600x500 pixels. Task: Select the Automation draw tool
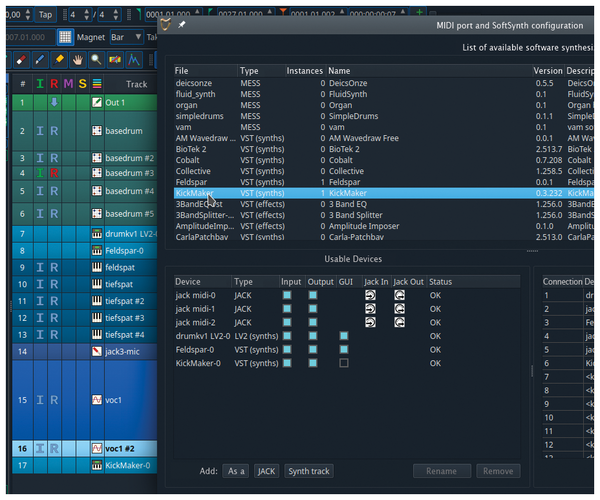[134, 60]
